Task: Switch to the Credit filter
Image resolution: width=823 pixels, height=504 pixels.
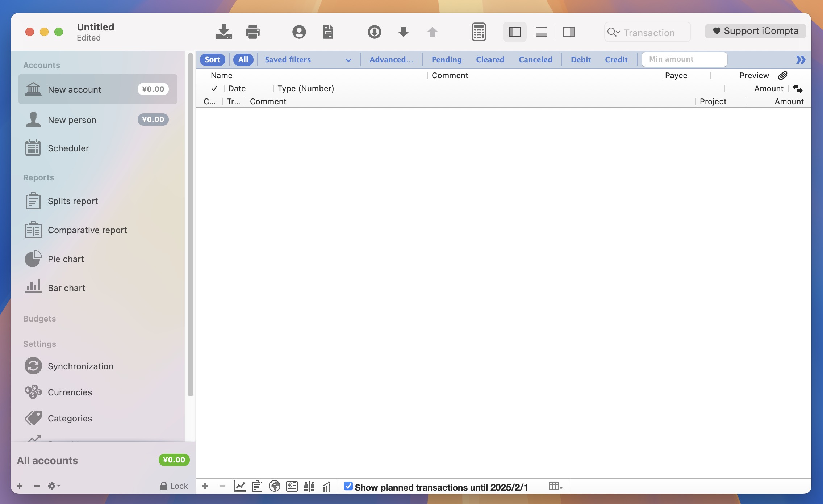Action: click(x=616, y=59)
